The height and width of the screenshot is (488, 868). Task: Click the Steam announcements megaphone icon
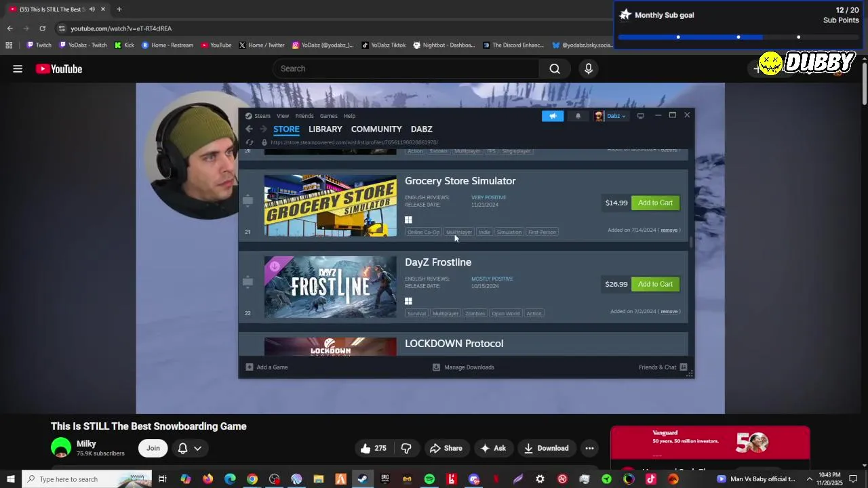553,116
